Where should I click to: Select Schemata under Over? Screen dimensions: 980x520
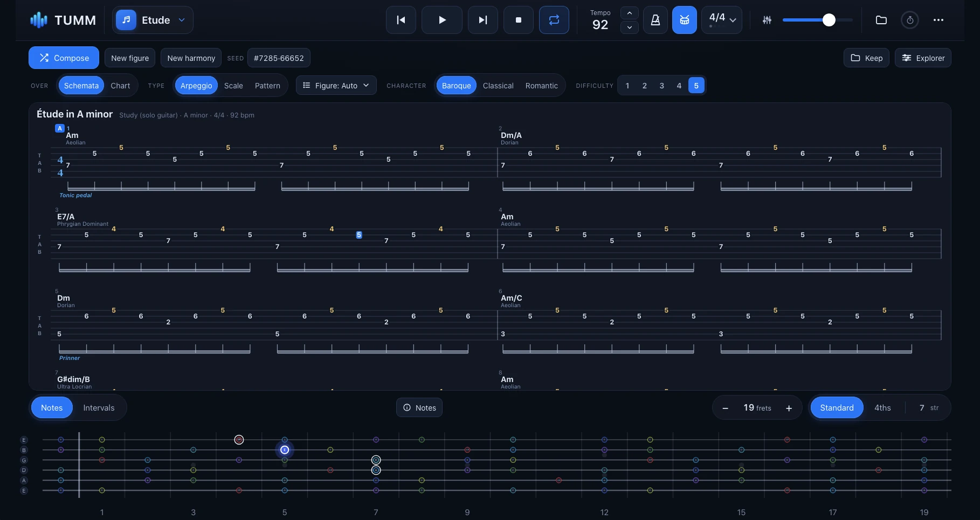81,85
